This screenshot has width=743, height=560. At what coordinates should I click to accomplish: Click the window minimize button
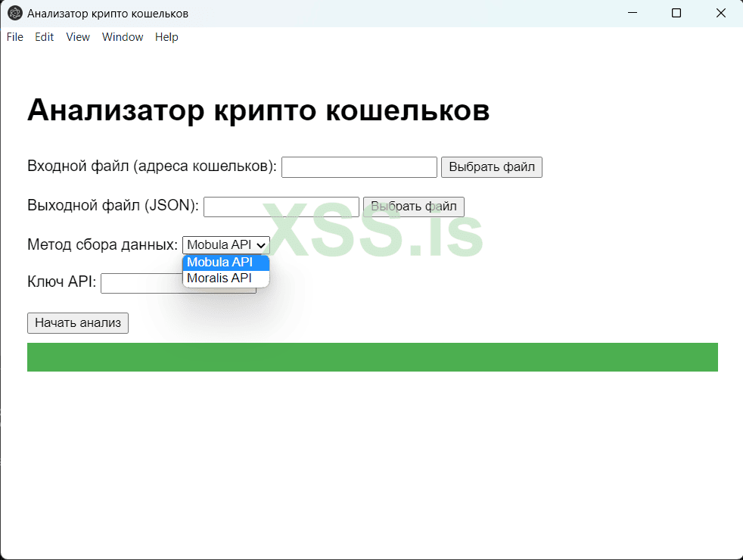point(632,13)
